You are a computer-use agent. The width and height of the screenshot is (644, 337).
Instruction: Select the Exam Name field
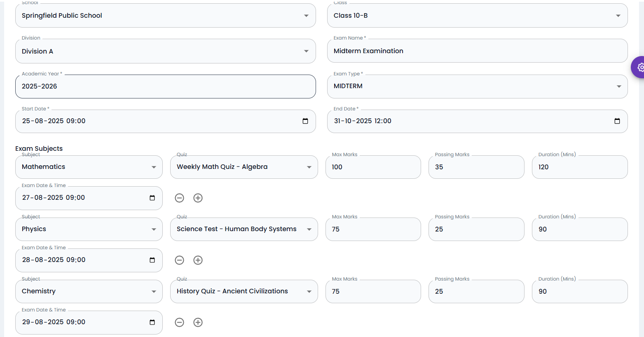click(x=477, y=51)
